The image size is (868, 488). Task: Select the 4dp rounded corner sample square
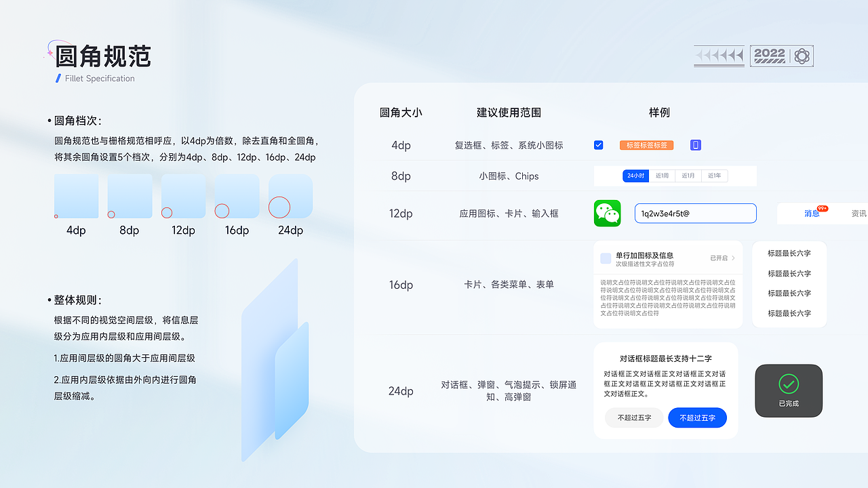[76, 196]
